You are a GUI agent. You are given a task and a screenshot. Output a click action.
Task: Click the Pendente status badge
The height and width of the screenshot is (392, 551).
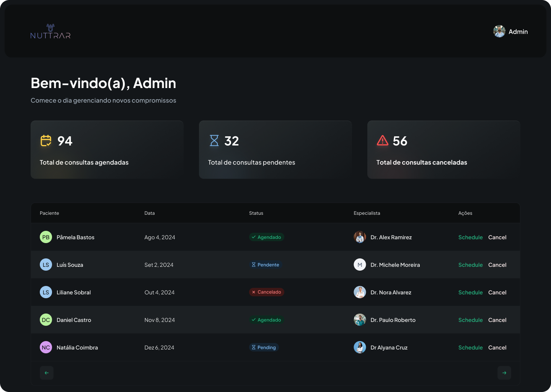click(x=265, y=265)
